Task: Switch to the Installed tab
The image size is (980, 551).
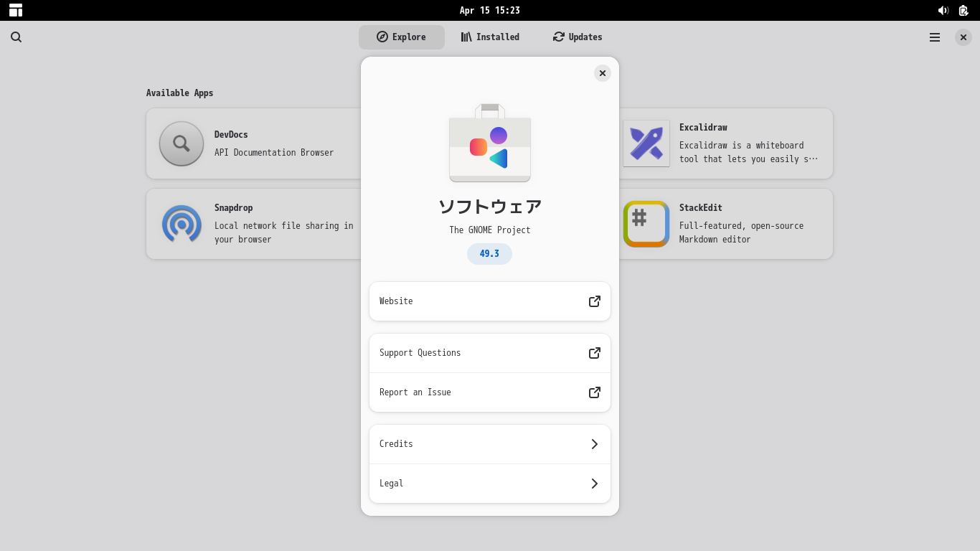Action: [490, 37]
